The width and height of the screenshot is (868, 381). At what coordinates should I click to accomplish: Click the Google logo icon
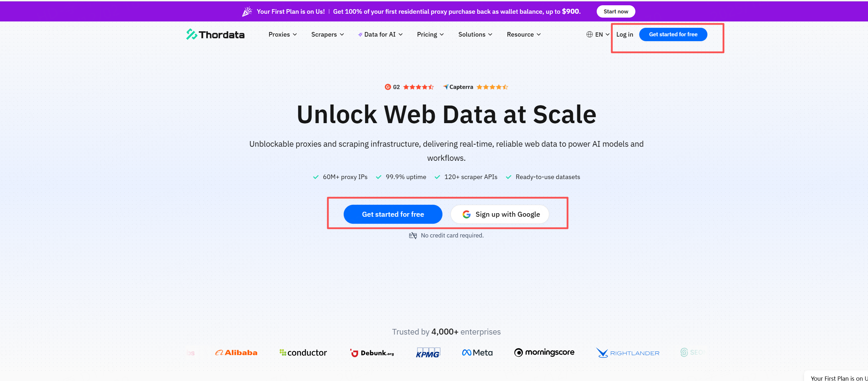(x=466, y=214)
